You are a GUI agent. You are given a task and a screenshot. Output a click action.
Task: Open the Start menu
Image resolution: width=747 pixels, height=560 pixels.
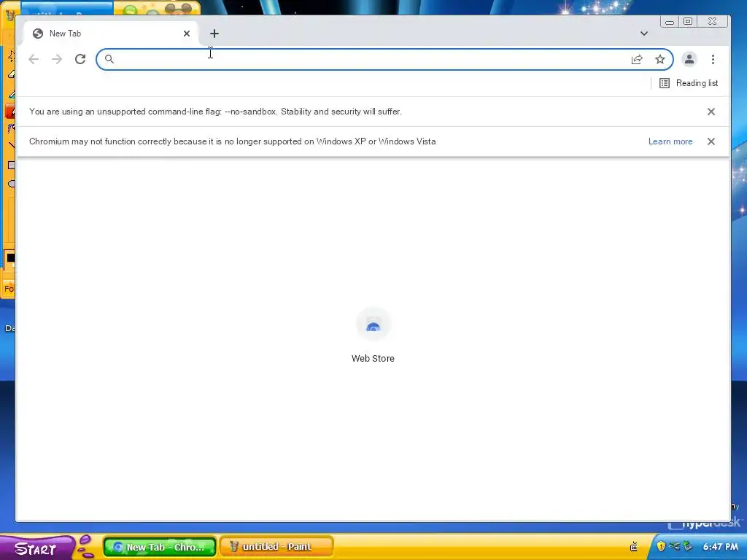click(x=36, y=548)
